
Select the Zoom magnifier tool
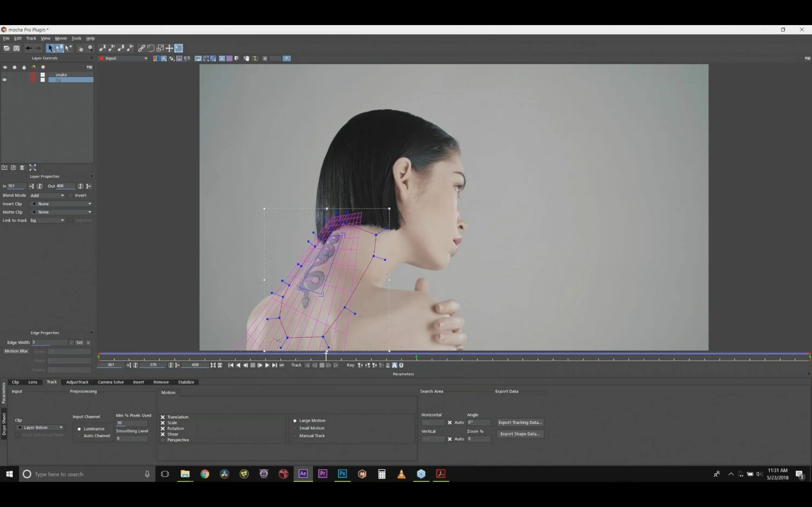click(90, 48)
